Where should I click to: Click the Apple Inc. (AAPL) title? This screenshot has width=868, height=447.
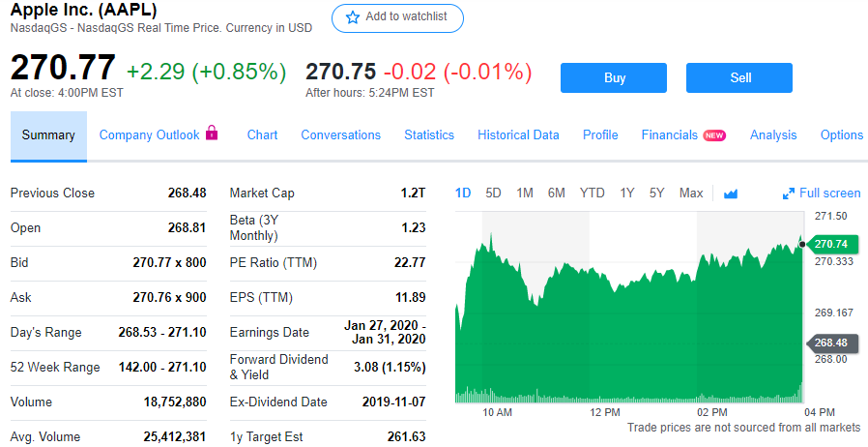[83, 10]
